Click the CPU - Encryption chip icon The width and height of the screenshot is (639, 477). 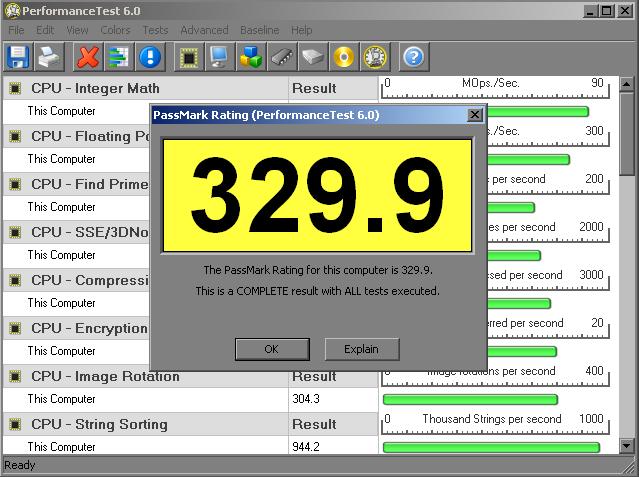coord(15,328)
